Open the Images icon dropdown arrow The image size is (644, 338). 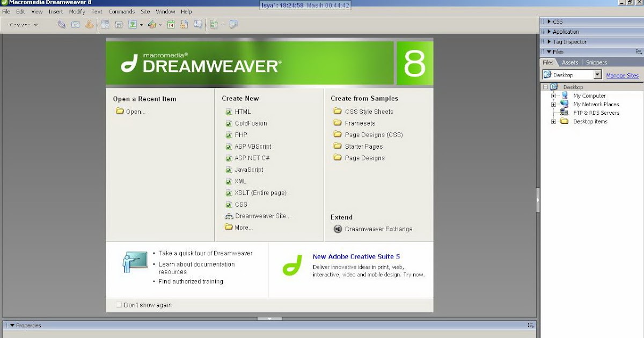click(x=141, y=25)
